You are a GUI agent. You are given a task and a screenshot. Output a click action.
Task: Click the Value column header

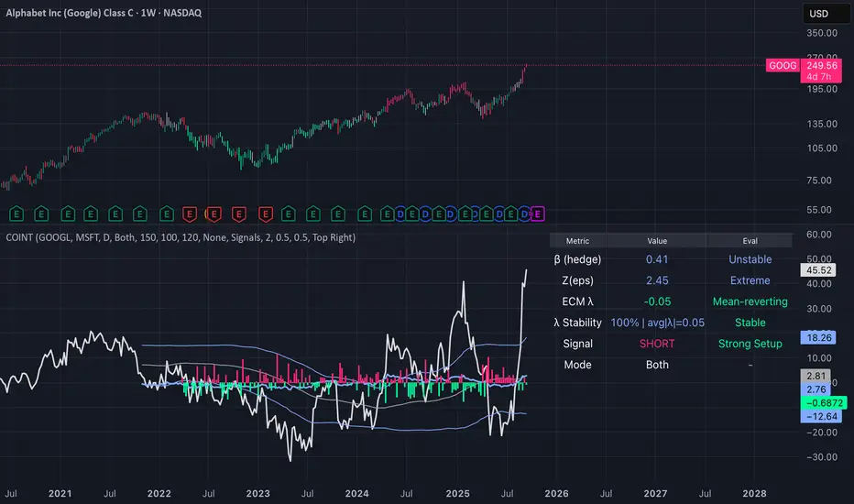tap(657, 241)
